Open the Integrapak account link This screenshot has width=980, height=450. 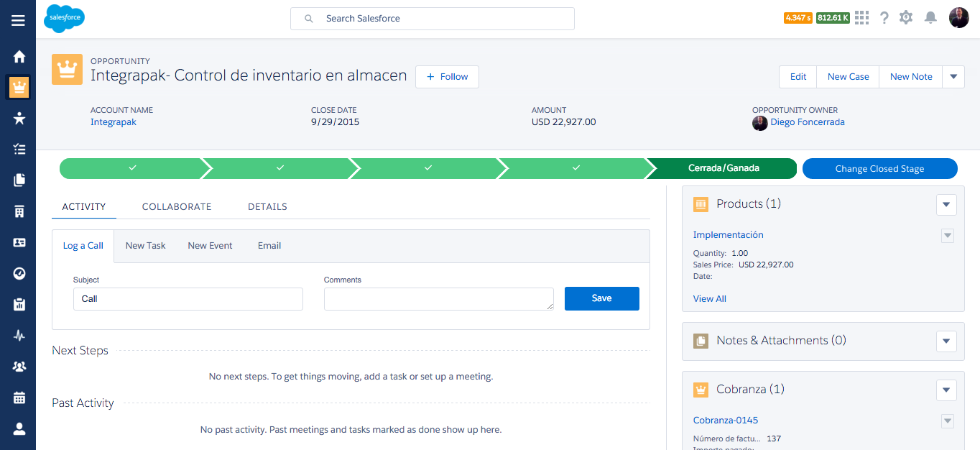click(114, 122)
